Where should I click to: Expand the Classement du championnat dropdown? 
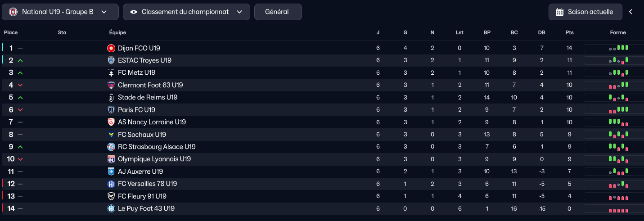(x=186, y=12)
